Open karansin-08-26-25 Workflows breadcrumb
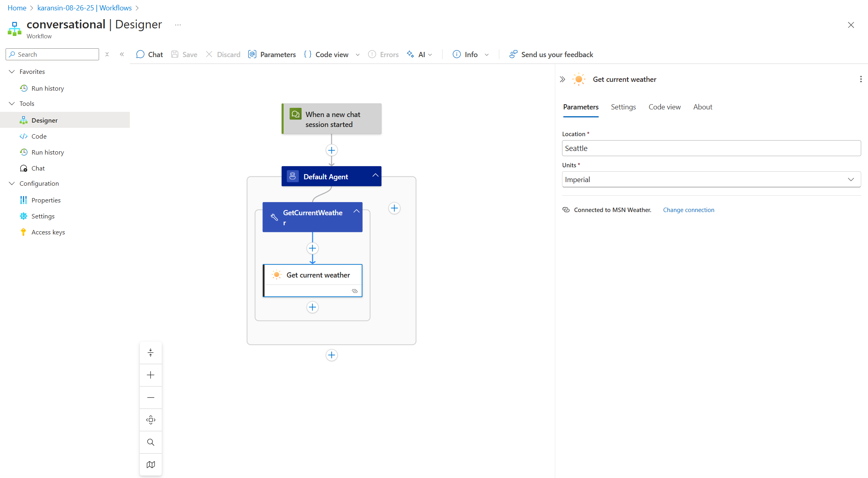The height and width of the screenshot is (478, 868). pos(84,8)
